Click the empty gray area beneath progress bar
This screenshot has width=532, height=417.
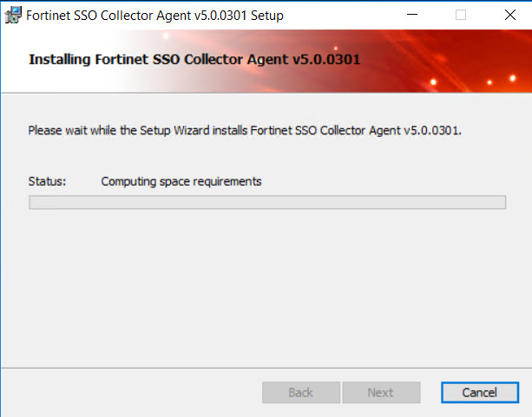coord(267,288)
